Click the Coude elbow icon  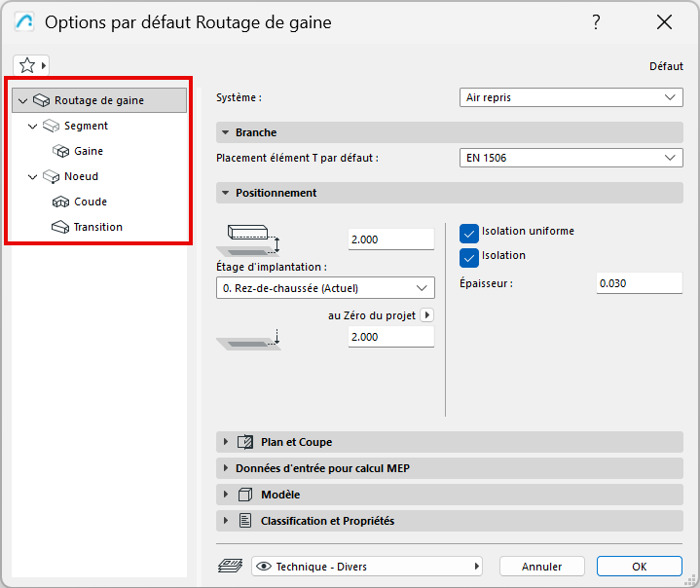click(60, 202)
